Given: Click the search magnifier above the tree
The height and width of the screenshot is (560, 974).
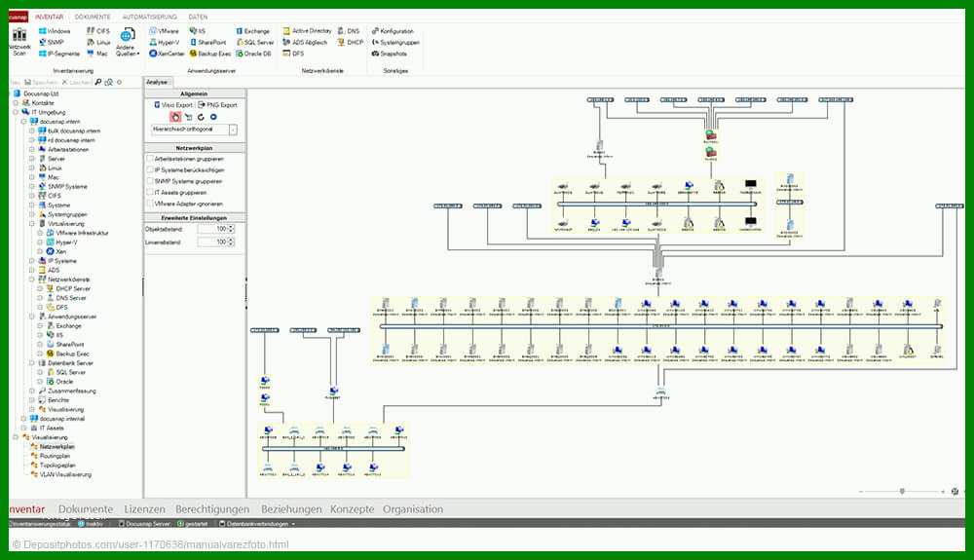Looking at the screenshot, I should [x=98, y=82].
